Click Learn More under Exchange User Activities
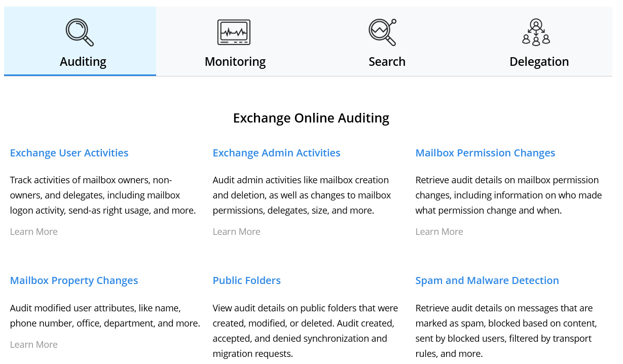Viewport: 623px width, 364px height. [x=34, y=232]
